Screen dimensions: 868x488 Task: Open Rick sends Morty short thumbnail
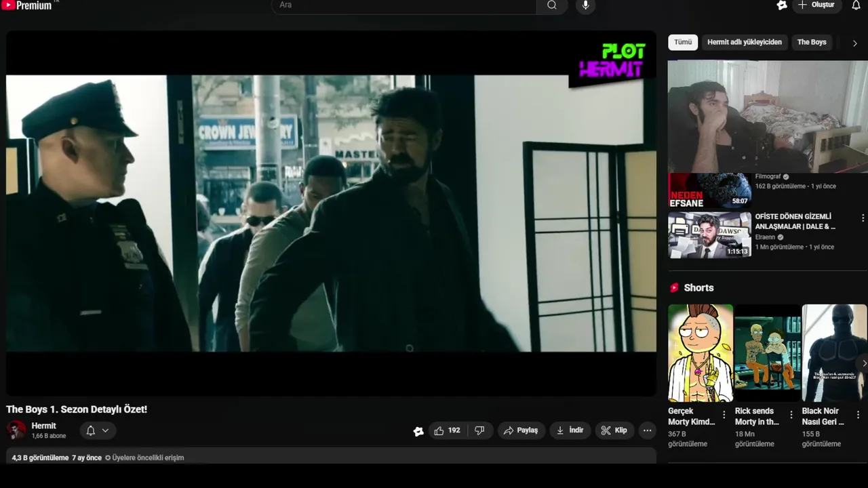pos(768,353)
